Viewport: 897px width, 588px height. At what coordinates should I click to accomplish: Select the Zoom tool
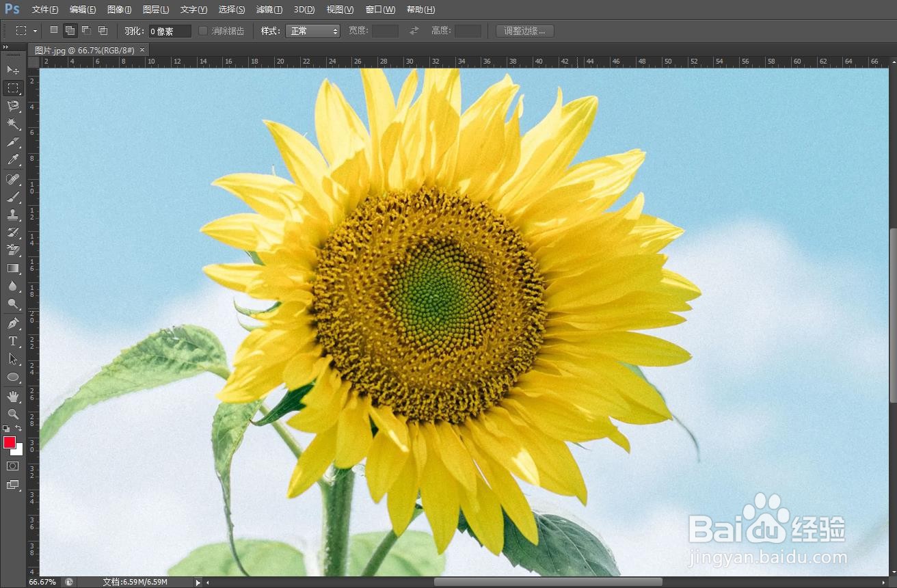pos(13,414)
